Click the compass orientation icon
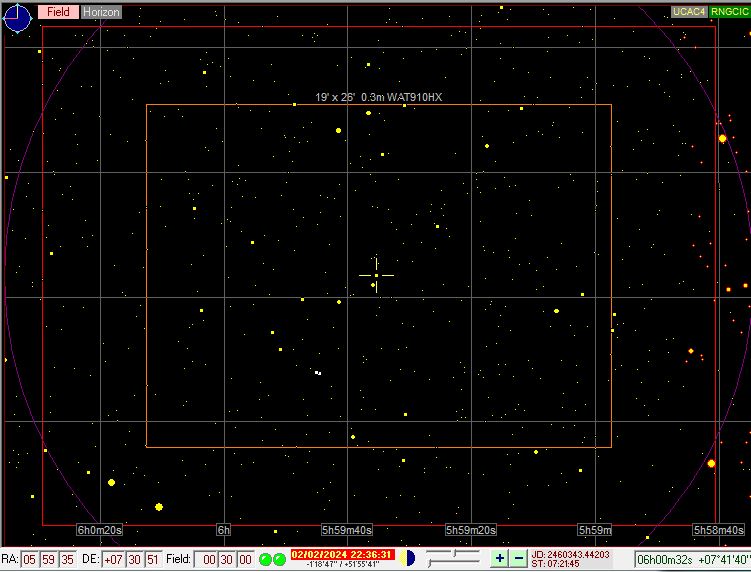The width and height of the screenshot is (751, 572). coord(17,17)
